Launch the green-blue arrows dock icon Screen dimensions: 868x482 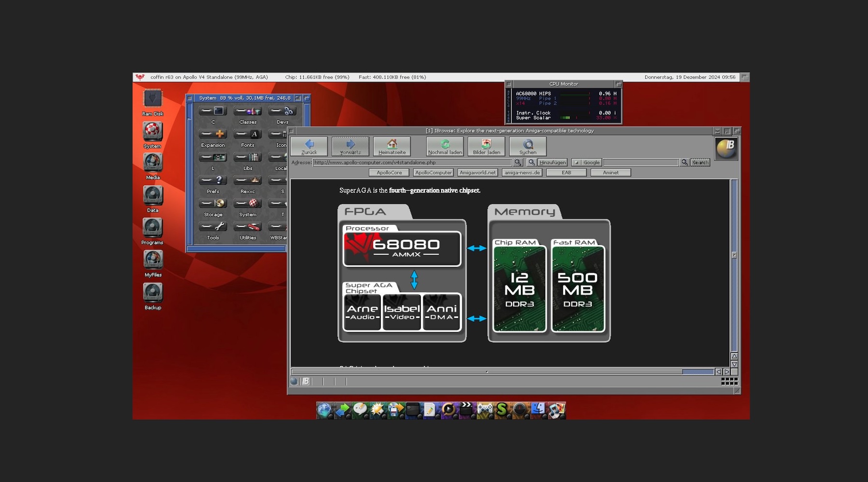pos(342,410)
